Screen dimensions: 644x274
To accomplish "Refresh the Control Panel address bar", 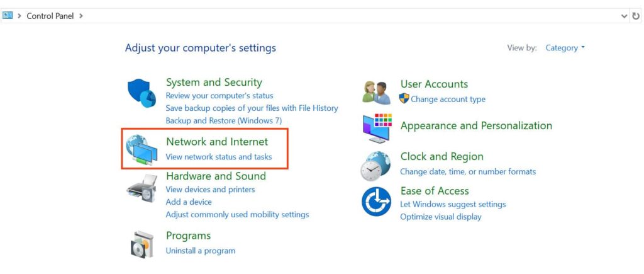I will pyautogui.click(x=636, y=16).
